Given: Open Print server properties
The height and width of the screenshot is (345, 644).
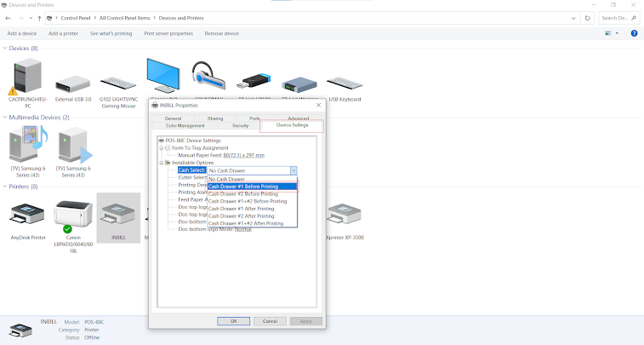Looking at the screenshot, I should pyautogui.click(x=168, y=33).
